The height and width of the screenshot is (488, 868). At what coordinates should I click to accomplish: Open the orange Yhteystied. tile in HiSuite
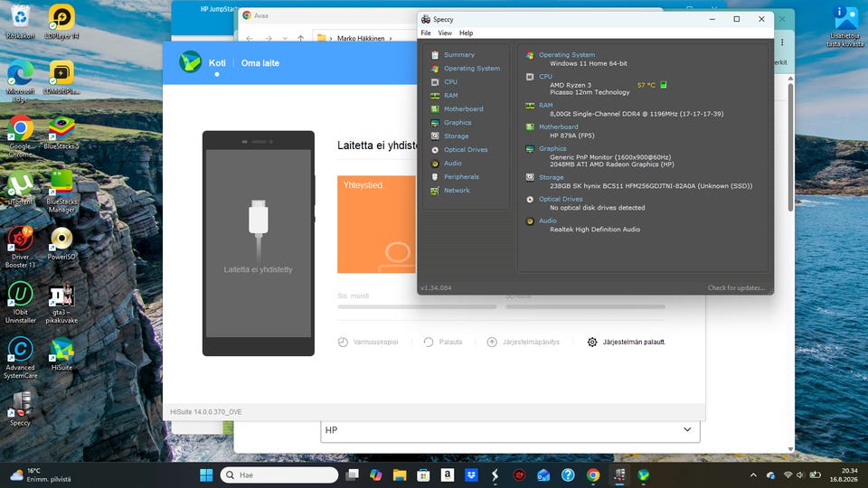[x=376, y=224]
